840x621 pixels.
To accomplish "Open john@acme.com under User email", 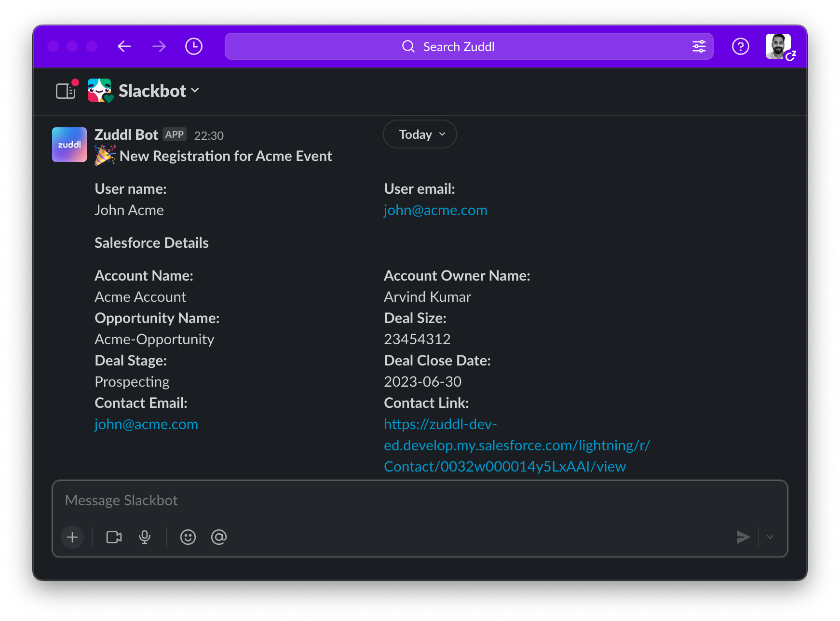I will click(x=435, y=210).
